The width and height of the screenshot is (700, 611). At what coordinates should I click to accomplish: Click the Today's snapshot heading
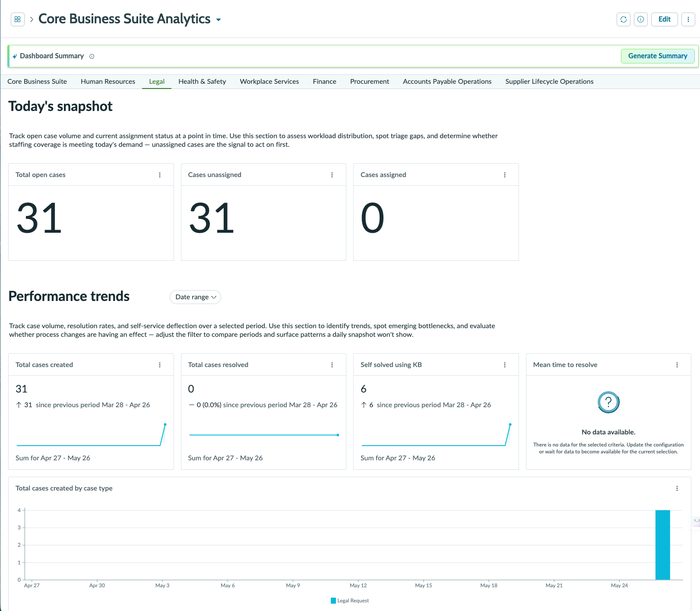(x=60, y=106)
